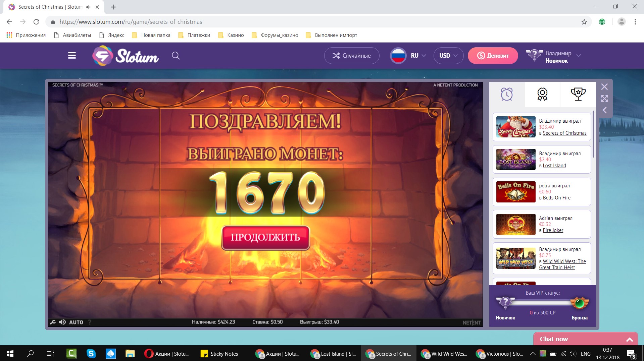The width and height of the screenshot is (644, 361).
Task: Open Opera Акции Slotum taskbar window
Action: pos(167,354)
